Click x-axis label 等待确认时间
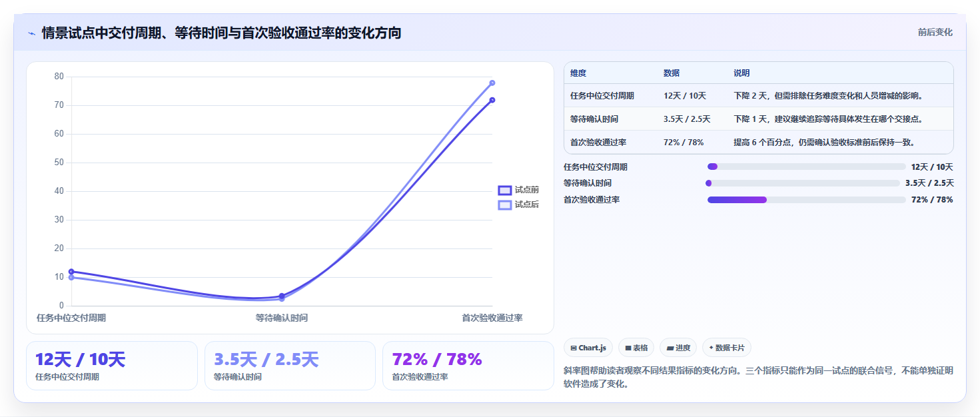 coord(282,318)
